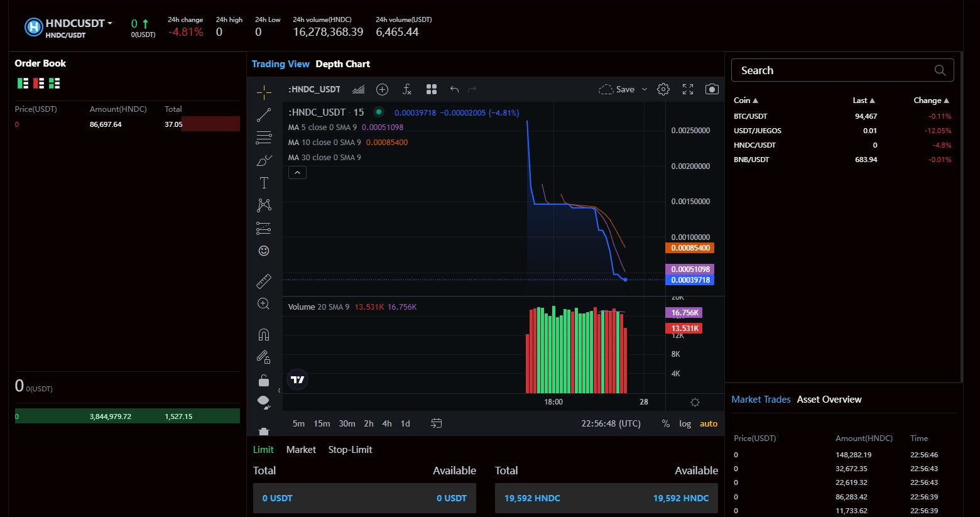The width and height of the screenshot is (980, 517).
Task: Enter fullscreen chart mode
Action: (x=688, y=89)
